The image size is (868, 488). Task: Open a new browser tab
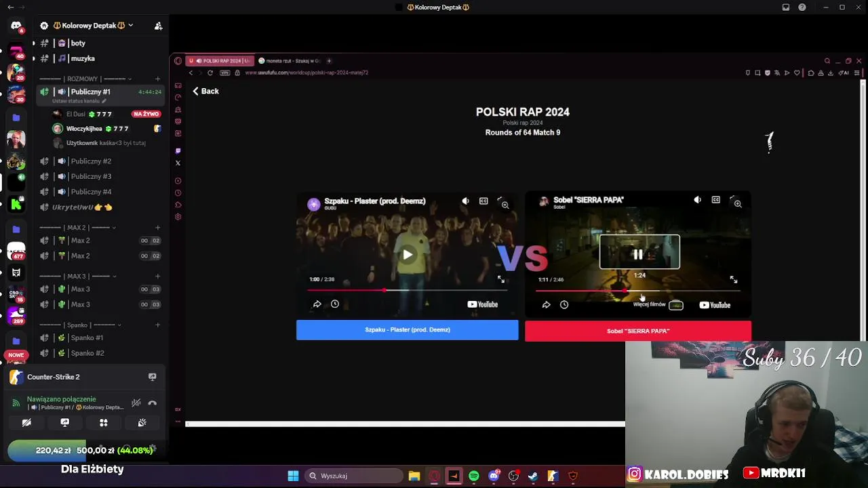(x=329, y=61)
